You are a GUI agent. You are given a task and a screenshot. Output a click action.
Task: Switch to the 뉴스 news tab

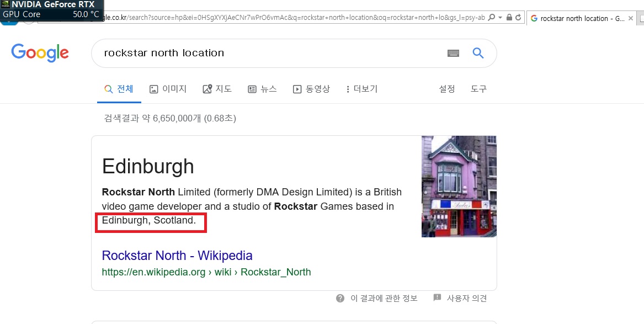[x=262, y=89]
